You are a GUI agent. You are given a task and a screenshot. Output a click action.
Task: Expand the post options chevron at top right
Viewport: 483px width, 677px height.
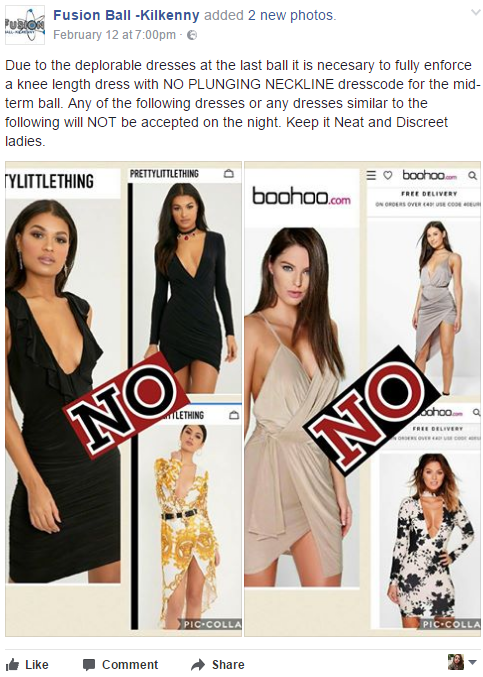(x=475, y=13)
